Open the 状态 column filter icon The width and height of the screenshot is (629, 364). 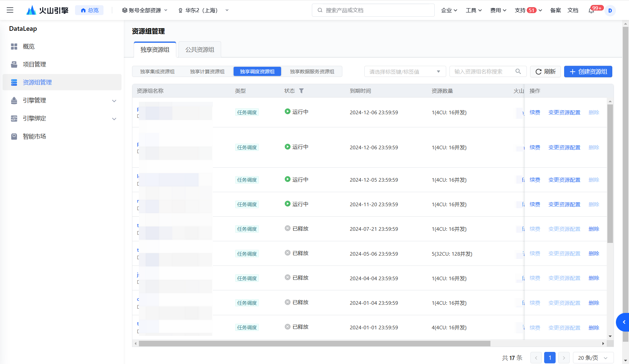301,91
